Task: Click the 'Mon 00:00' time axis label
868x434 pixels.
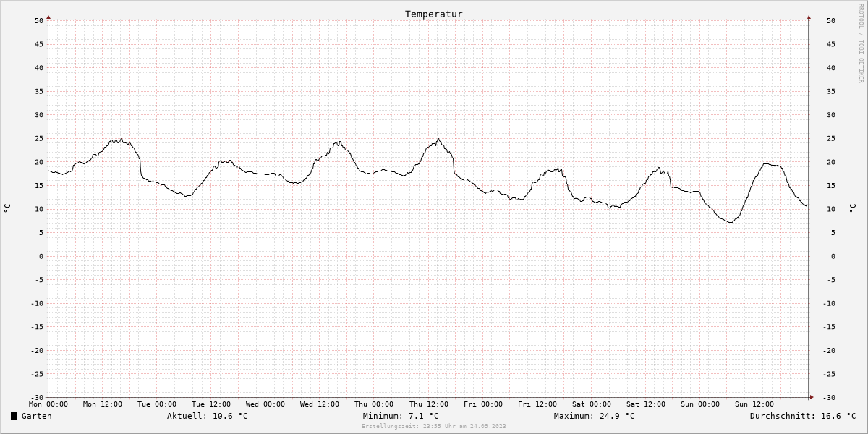Action: pos(48,404)
